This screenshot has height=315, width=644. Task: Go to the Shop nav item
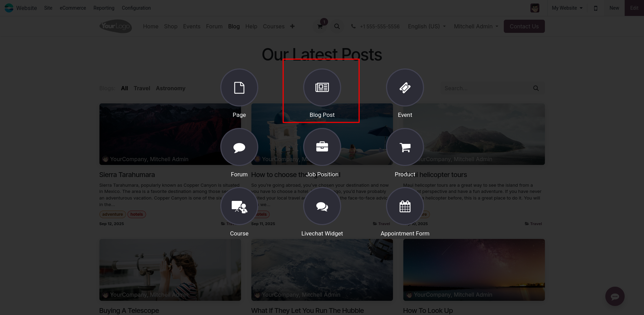point(171,26)
